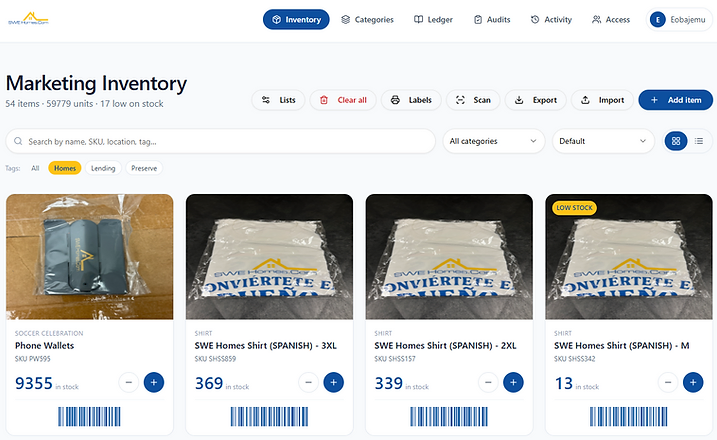The height and width of the screenshot is (440, 717).
Task: Open the SWE Homes logo
Action: (x=28, y=19)
